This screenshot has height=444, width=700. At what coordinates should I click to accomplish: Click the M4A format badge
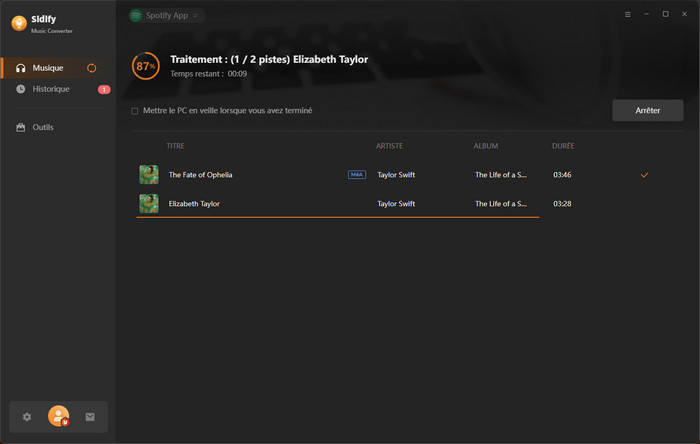pyautogui.click(x=356, y=175)
